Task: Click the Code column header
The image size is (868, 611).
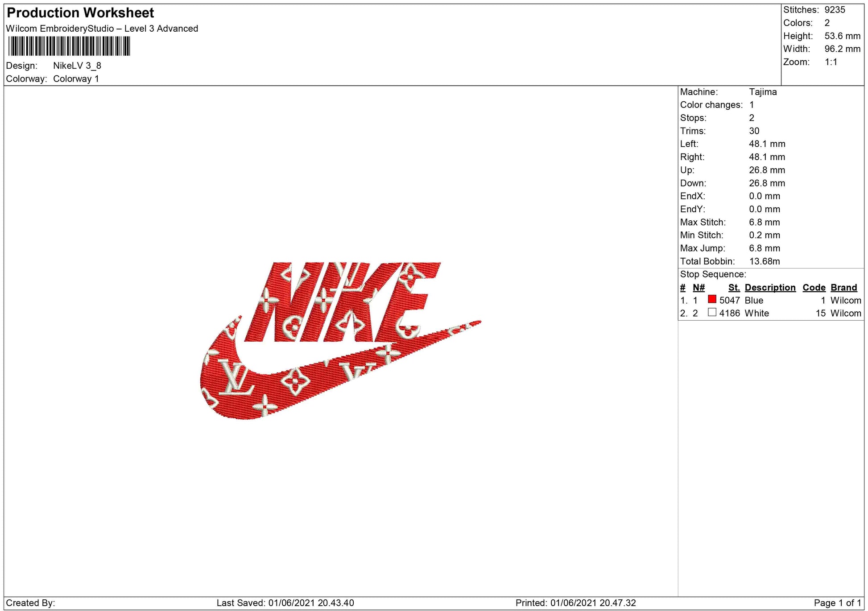Action: [814, 288]
